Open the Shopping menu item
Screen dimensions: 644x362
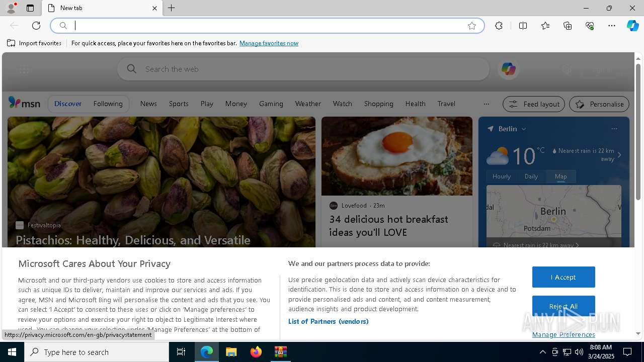tap(378, 104)
